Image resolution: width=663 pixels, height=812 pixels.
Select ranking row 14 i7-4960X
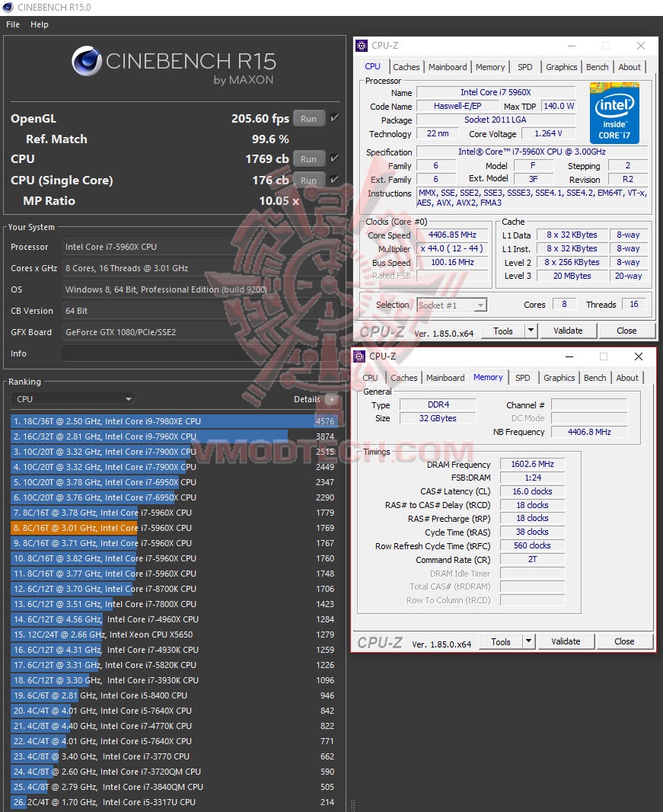(174, 619)
